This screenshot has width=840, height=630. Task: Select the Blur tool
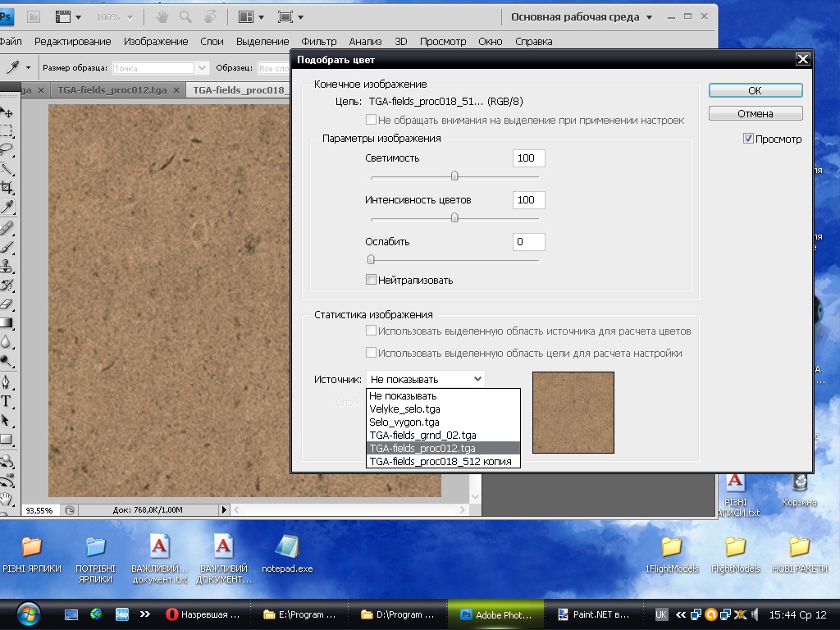tap(7, 341)
